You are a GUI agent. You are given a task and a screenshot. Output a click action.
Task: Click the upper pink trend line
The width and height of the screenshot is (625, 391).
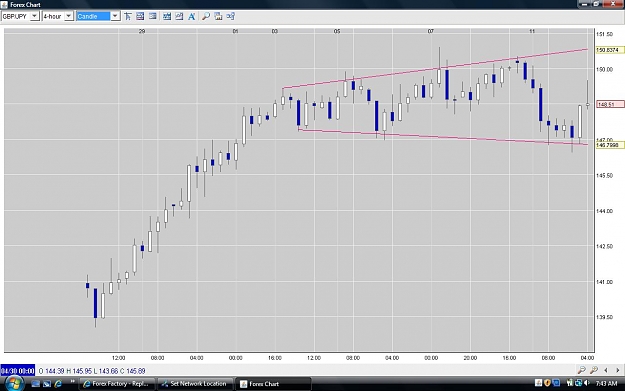[435, 69]
